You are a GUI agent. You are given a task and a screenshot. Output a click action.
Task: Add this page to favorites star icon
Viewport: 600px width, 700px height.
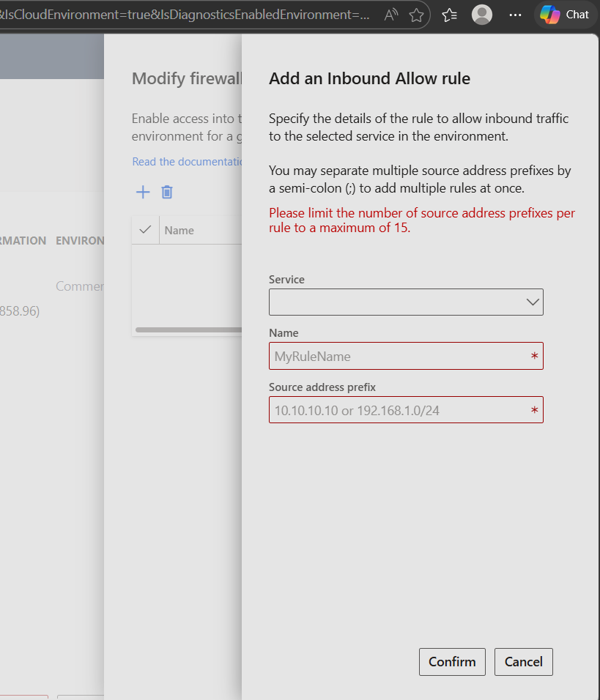[x=416, y=15]
